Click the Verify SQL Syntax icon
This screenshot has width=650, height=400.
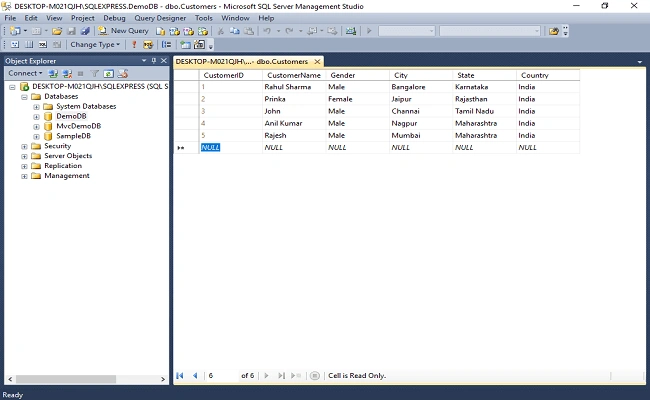pos(148,44)
